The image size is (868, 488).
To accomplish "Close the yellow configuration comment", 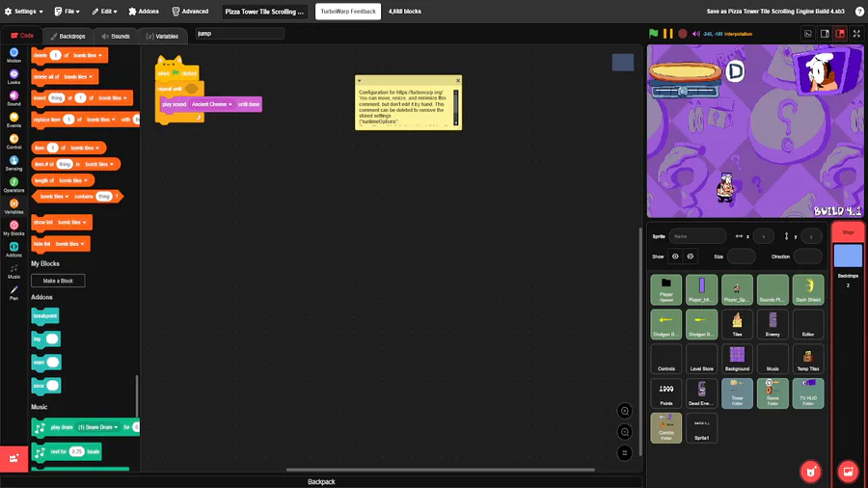I will (458, 81).
